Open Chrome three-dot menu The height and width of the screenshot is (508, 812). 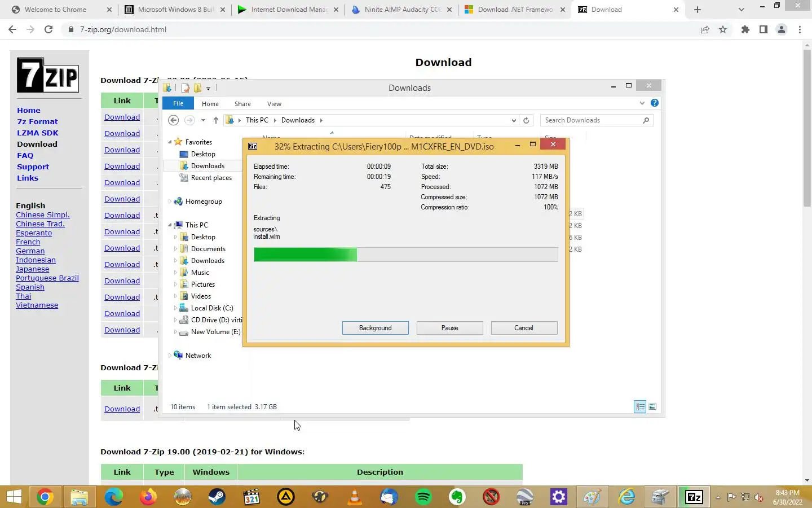tap(800, 29)
